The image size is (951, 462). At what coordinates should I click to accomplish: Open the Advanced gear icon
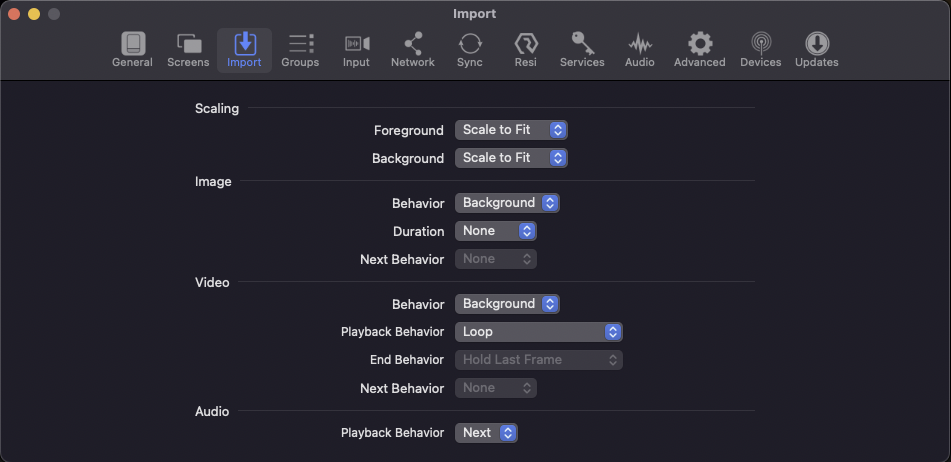tap(700, 44)
